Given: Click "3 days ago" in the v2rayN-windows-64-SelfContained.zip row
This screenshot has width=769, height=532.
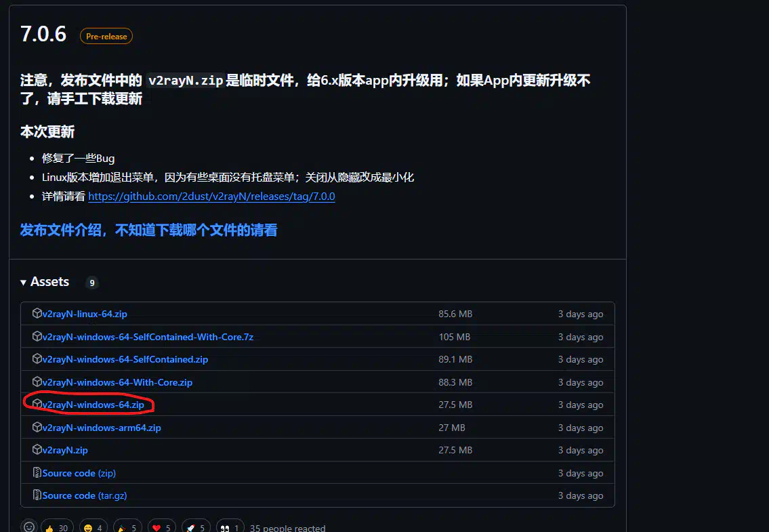Looking at the screenshot, I should [x=581, y=360].
